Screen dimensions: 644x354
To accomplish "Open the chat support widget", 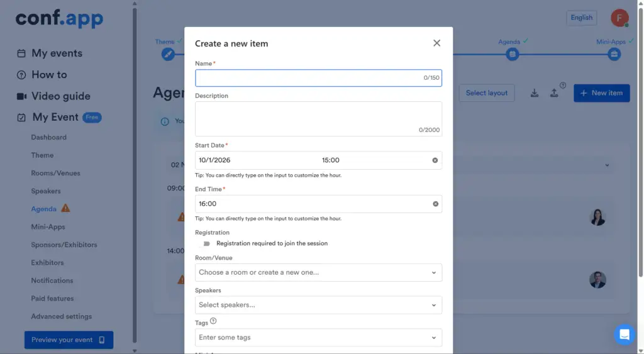I will click(625, 335).
